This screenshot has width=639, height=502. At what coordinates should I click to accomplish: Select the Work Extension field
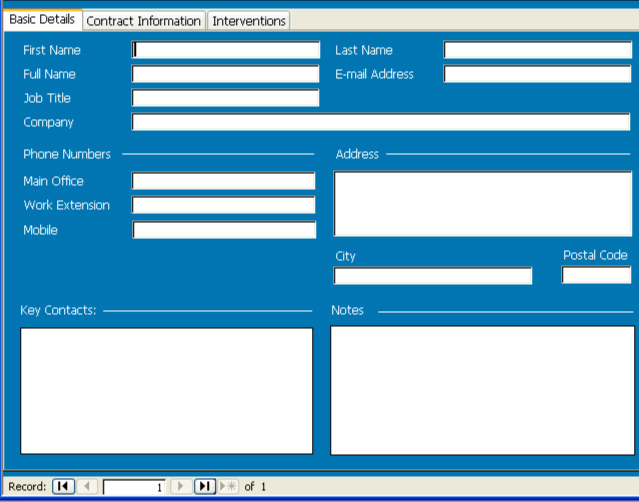[x=223, y=205]
